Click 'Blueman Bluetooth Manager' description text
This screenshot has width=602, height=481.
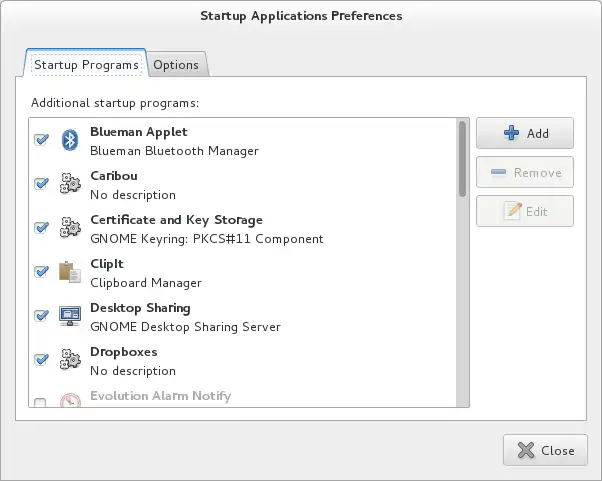tap(174, 151)
